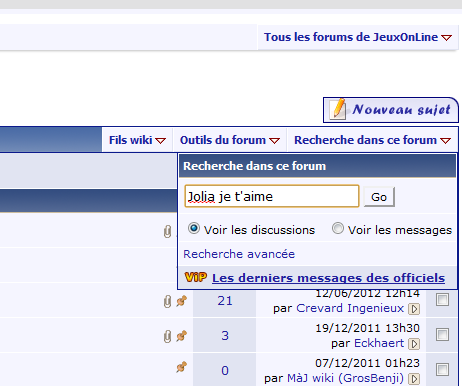Go to last post by Eckhaert arrow
The width and height of the screenshot is (462, 386).
pyautogui.click(x=414, y=344)
